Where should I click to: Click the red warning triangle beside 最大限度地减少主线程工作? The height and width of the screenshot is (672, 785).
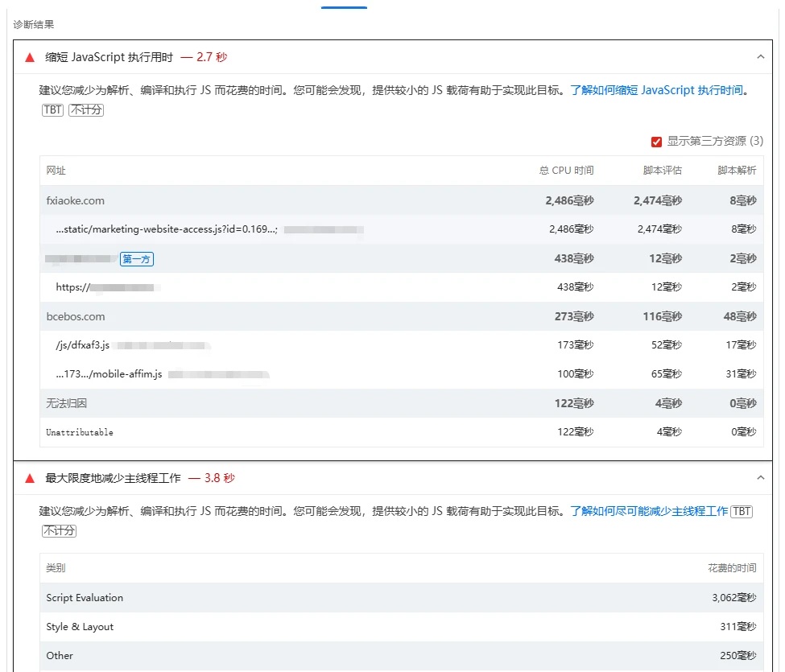click(30, 478)
